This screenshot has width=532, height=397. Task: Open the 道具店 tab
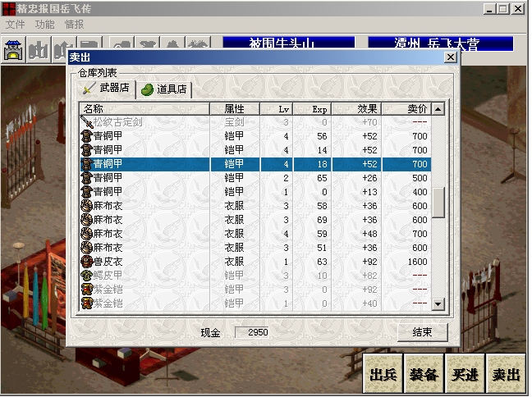point(163,89)
